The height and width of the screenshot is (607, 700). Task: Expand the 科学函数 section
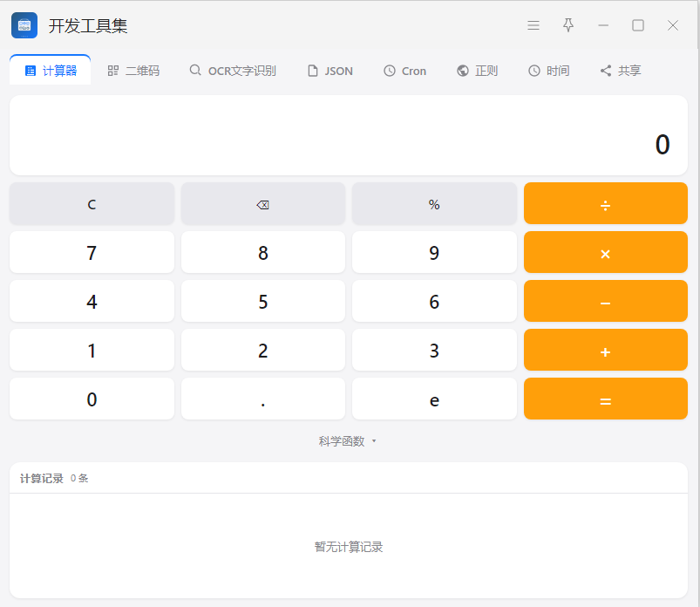(347, 441)
